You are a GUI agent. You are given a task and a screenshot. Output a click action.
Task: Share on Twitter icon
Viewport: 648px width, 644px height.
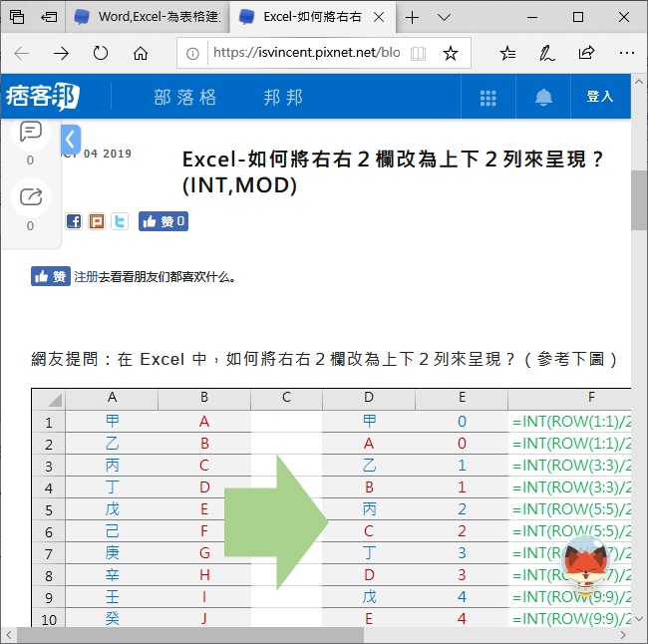pos(120,221)
